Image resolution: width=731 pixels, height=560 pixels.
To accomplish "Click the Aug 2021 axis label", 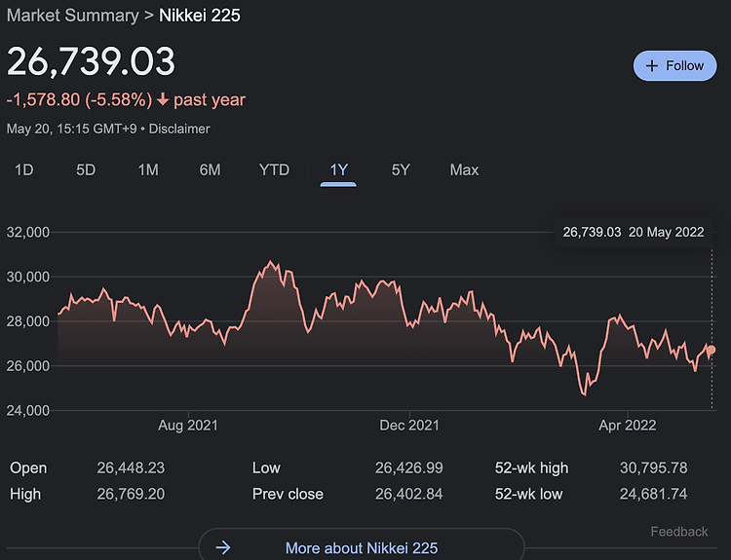I will (x=188, y=426).
